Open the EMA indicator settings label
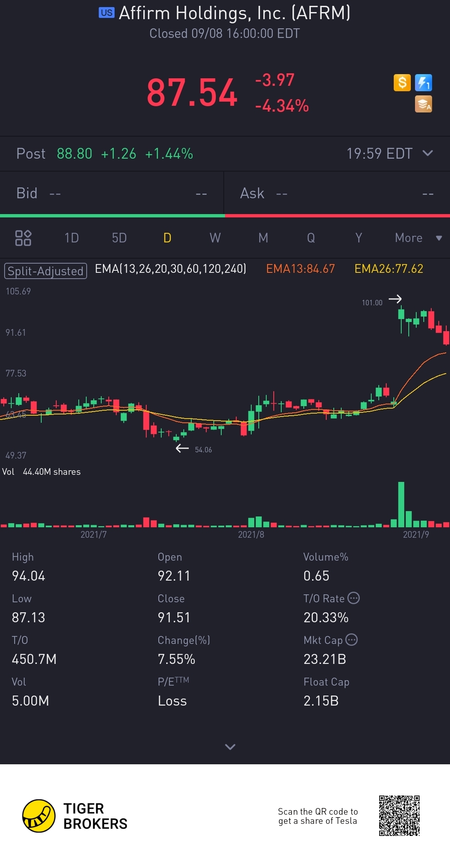 (x=170, y=269)
